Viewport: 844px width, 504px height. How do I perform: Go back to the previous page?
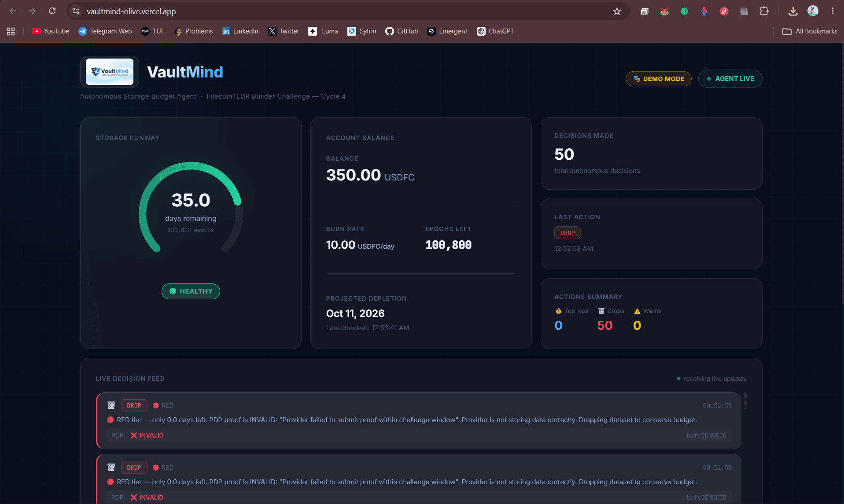pyautogui.click(x=13, y=11)
